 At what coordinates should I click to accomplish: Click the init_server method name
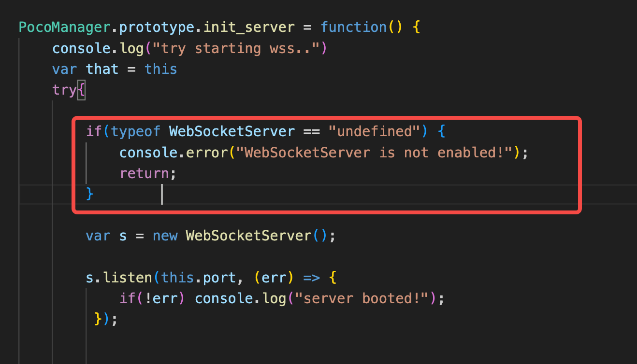[x=249, y=27]
